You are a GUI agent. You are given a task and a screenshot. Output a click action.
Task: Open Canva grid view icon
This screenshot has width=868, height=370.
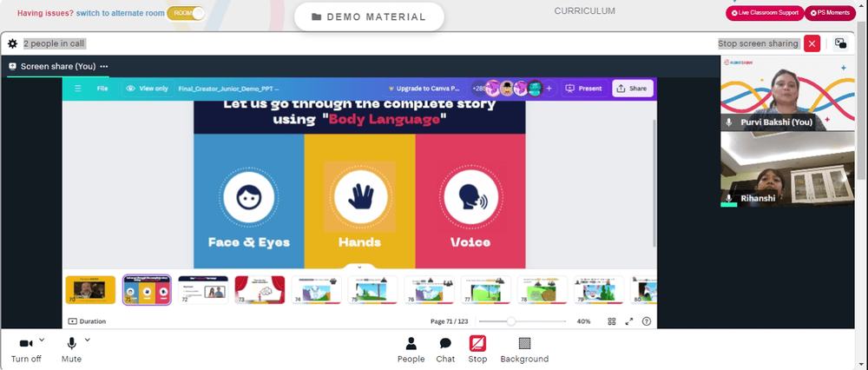pyautogui.click(x=612, y=321)
